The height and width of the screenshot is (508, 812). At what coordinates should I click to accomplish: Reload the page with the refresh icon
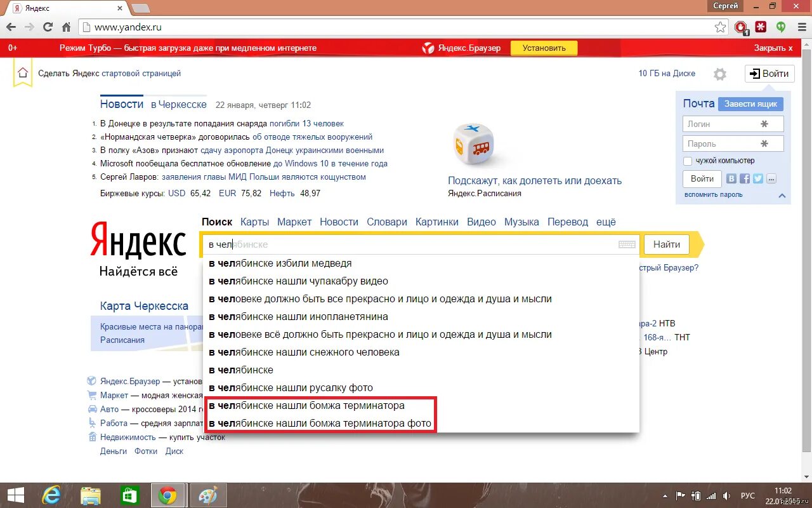48,27
